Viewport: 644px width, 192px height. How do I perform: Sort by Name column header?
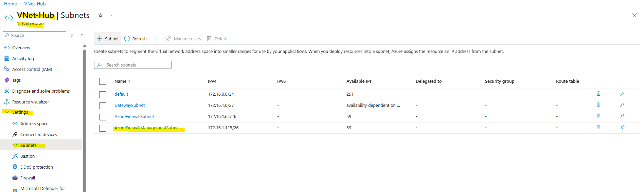point(122,81)
